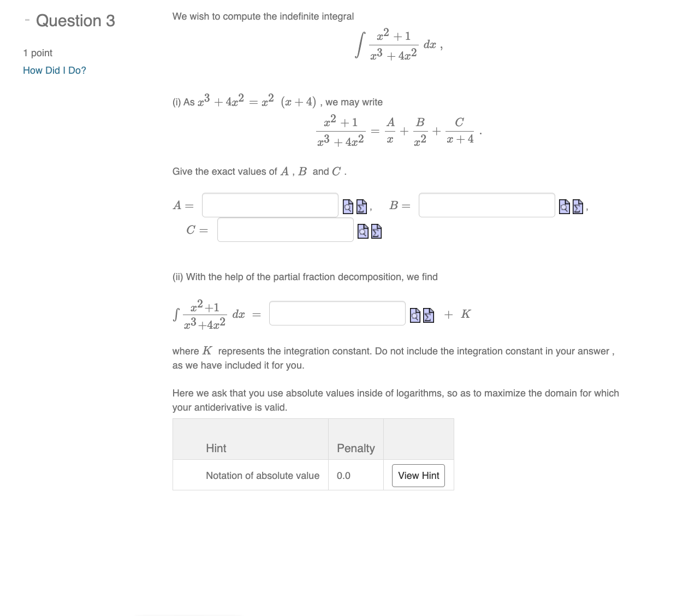The width and height of the screenshot is (689, 616).
Task: Click the Penalty column header
Action: tap(355, 448)
